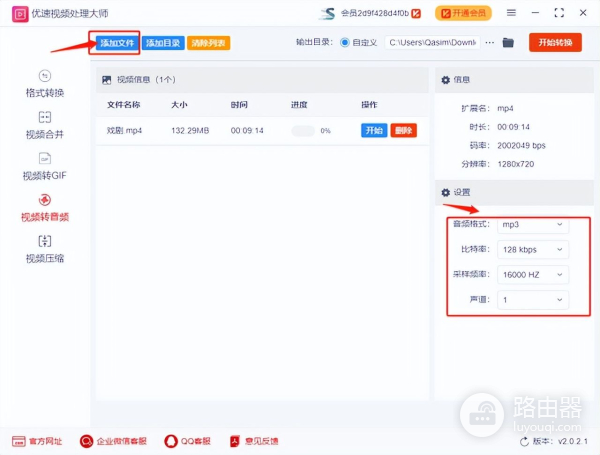Screen dimensions: 600x455
Task: Click the 企业微信客服 chat icon
Action: click(x=86, y=441)
